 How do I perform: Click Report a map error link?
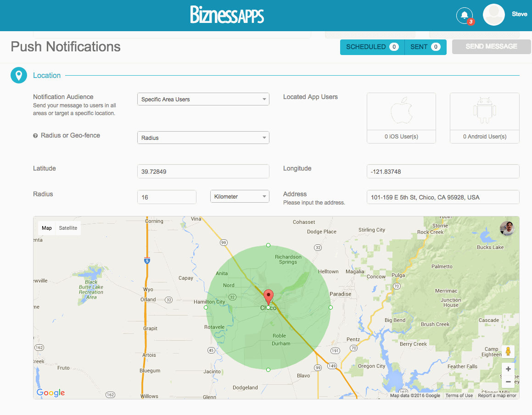(x=497, y=395)
